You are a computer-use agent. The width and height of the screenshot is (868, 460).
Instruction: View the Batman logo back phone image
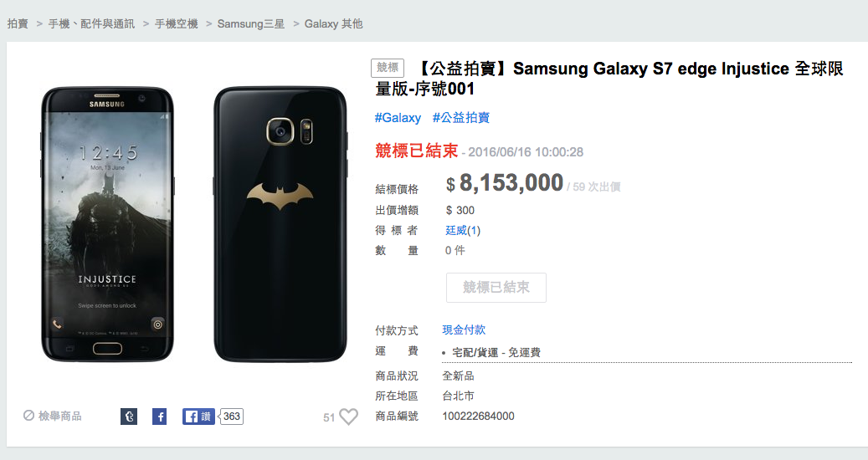coord(280,223)
